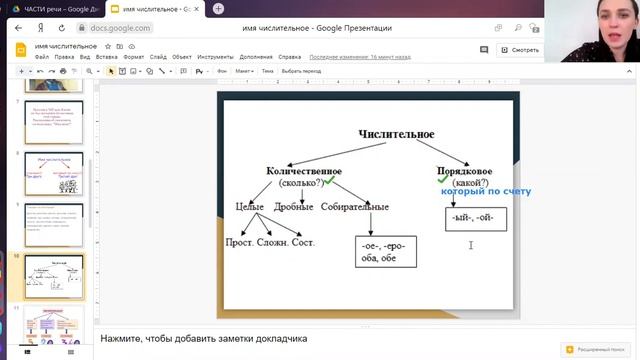Open the Move to folder icon
The height and width of the screenshot is (360, 640).
(x=120, y=47)
